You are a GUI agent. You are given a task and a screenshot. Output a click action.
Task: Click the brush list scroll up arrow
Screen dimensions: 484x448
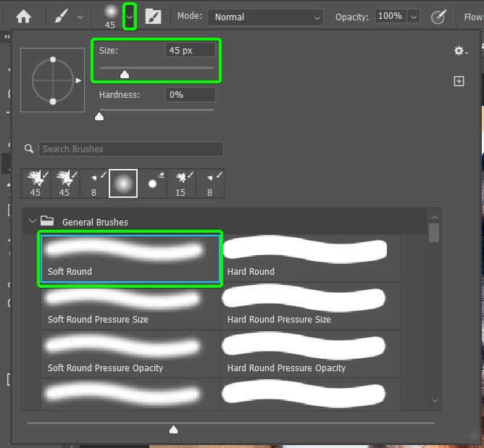tap(435, 217)
